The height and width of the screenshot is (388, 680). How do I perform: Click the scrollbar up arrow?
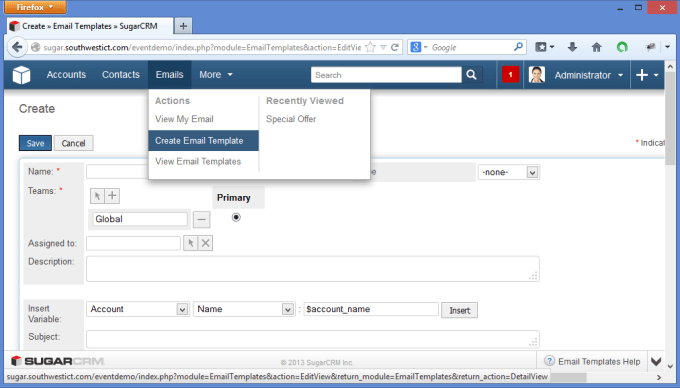670,67
